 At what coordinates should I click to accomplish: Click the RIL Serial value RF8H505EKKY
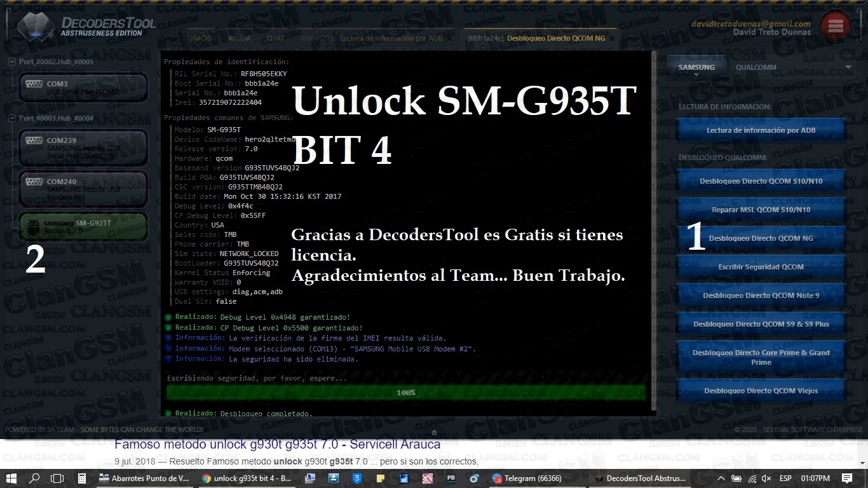tap(264, 74)
